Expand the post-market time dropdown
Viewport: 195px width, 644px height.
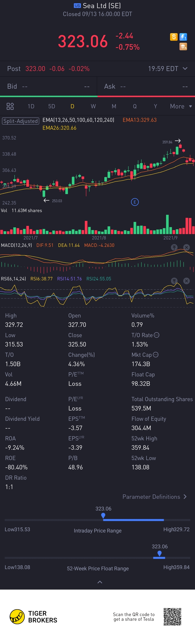[x=185, y=68]
